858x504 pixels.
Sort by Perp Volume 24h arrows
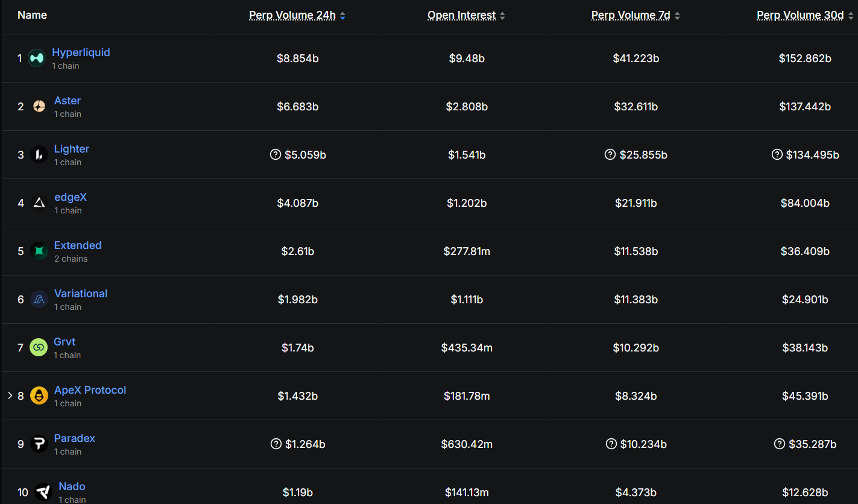[342, 16]
